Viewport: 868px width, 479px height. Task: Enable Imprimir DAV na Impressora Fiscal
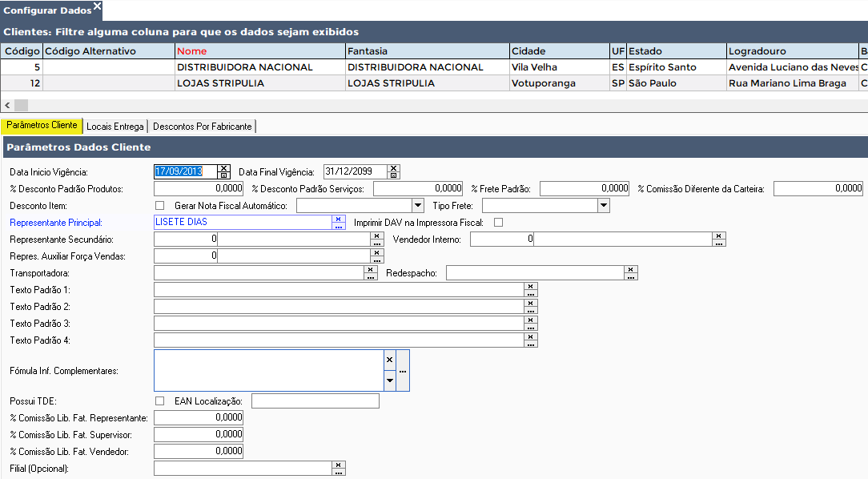pos(499,222)
